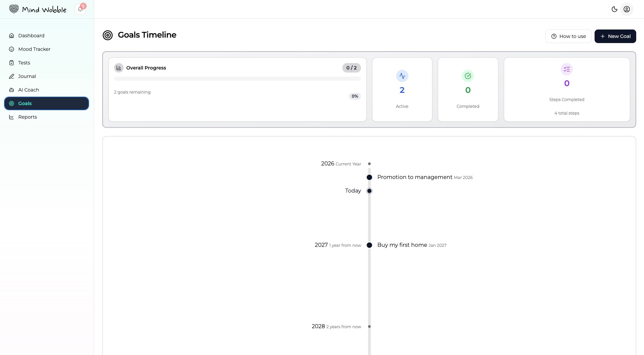Click the Dashboard home icon
Image resolution: width=644 pixels, height=355 pixels.
12,36
